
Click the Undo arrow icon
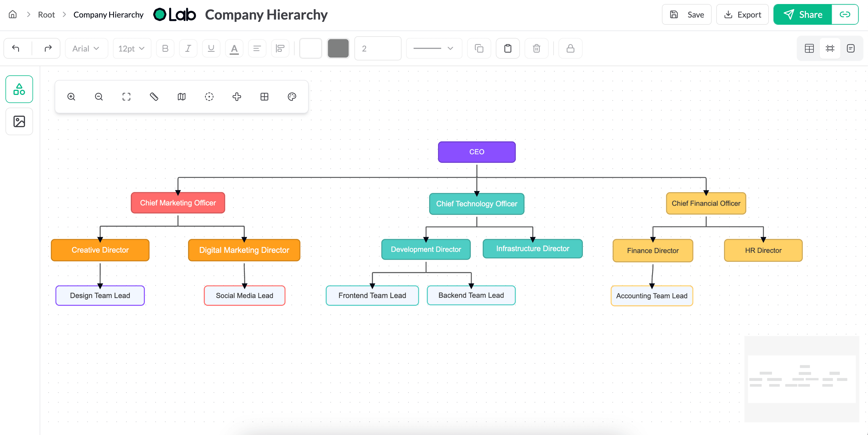(x=16, y=48)
